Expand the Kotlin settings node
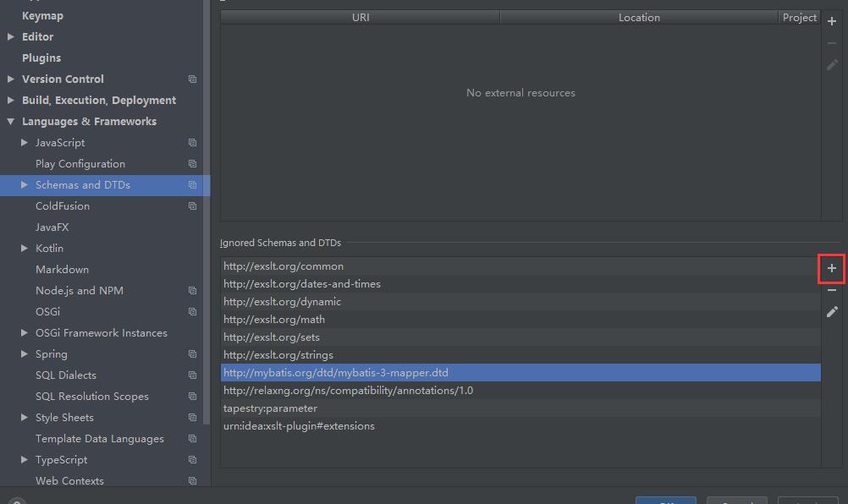 tap(24, 249)
